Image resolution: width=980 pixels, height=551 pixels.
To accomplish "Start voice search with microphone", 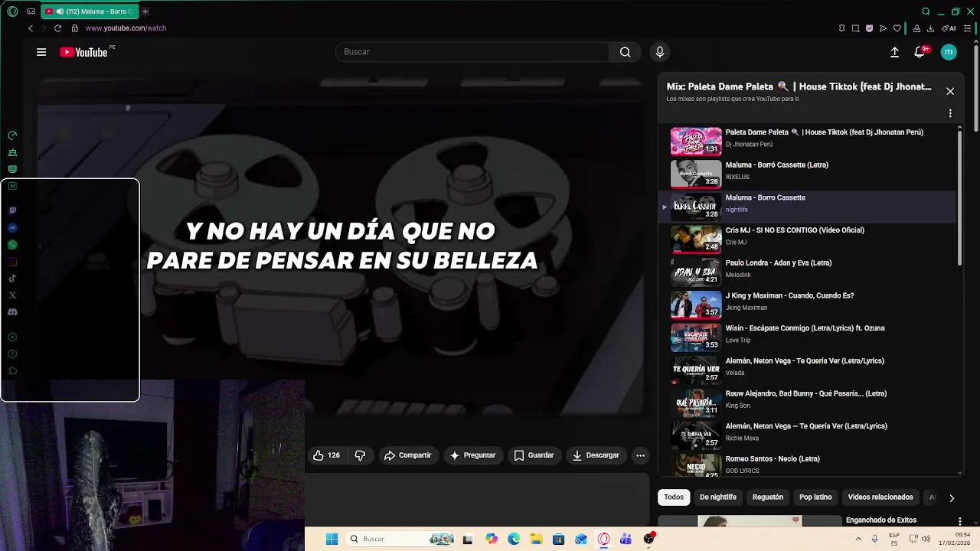I will click(x=660, y=52).
